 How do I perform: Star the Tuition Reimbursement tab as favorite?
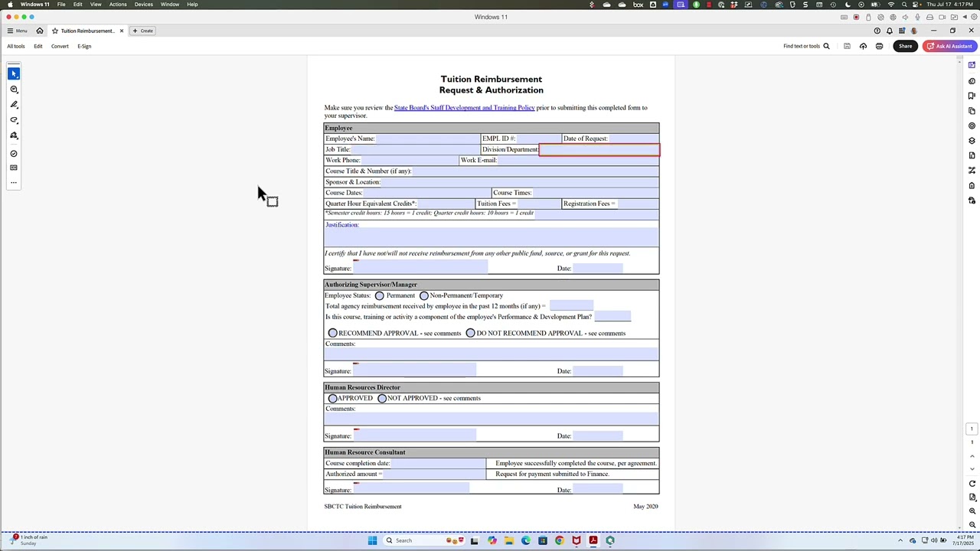tap(55, 31)
